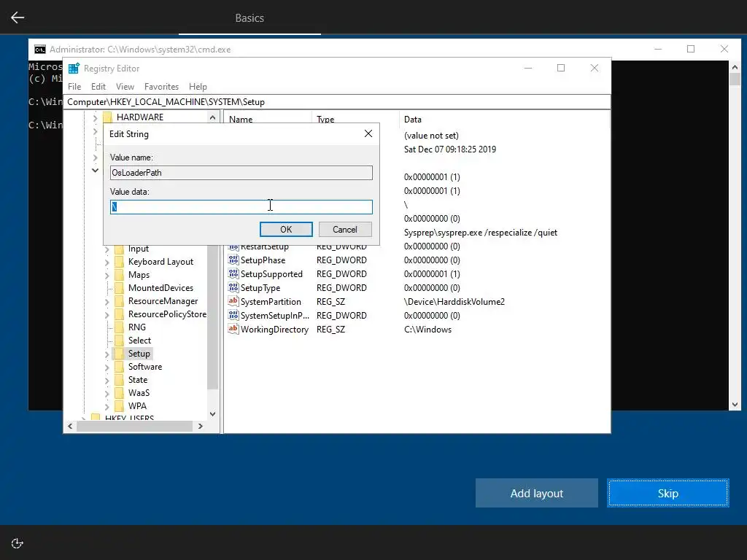Click the DWORD icon next to SetupSupported
This screenshot has height=560, width=747.
click(233, 274)
